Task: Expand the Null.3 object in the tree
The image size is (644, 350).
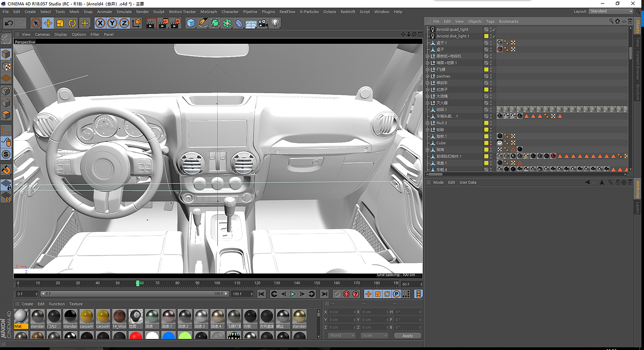Action: [428, 123]
